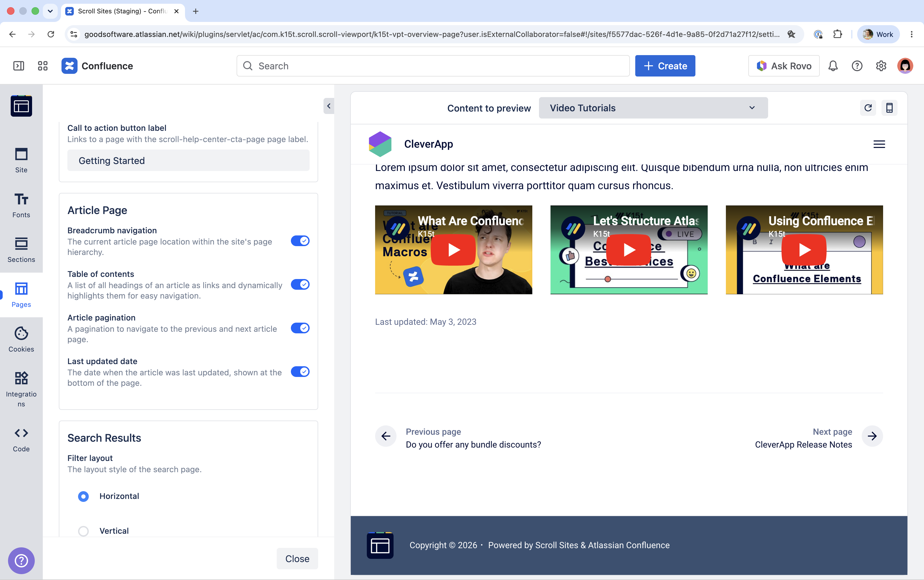Select the Pages settings tab
This screenshot has height=580, width=924.
[x=21, y=295]
